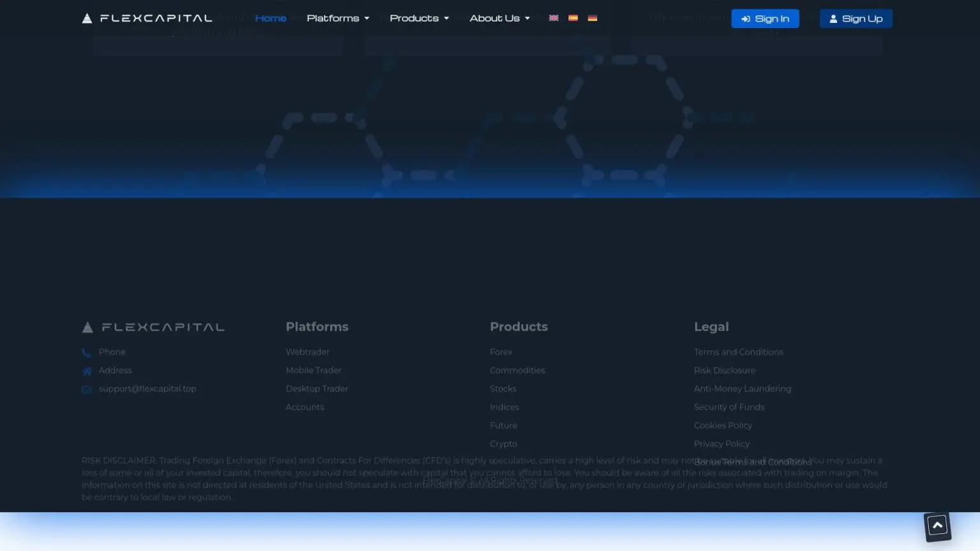This screenshot has width=980, height=551.
Task: Open the Products dropdown in the navbar
Action: pyautogui.click(x=419, y=18)
